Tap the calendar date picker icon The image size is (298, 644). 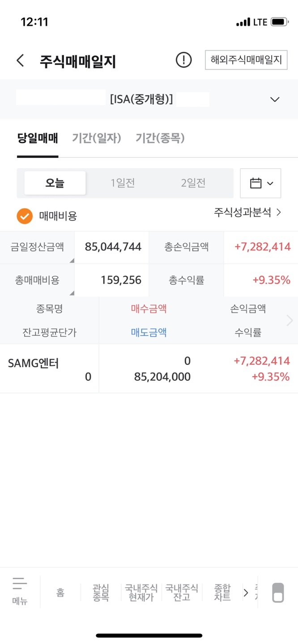[x=260, y=183]
